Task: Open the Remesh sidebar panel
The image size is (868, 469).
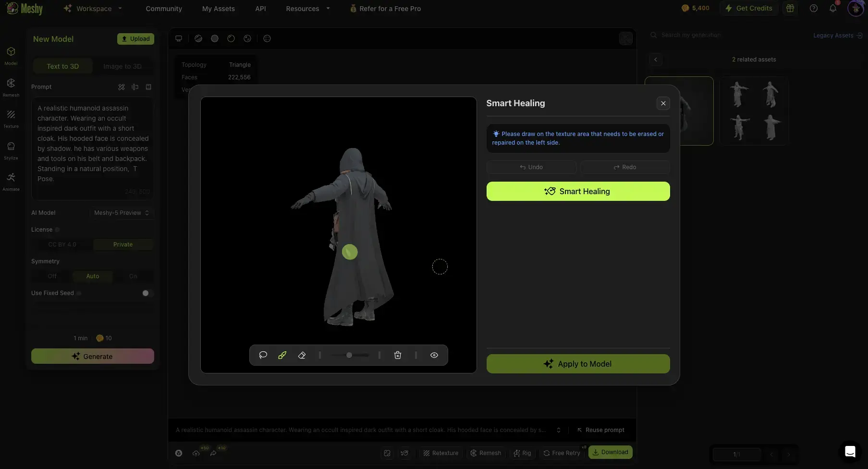Action: tap(11, 87)
